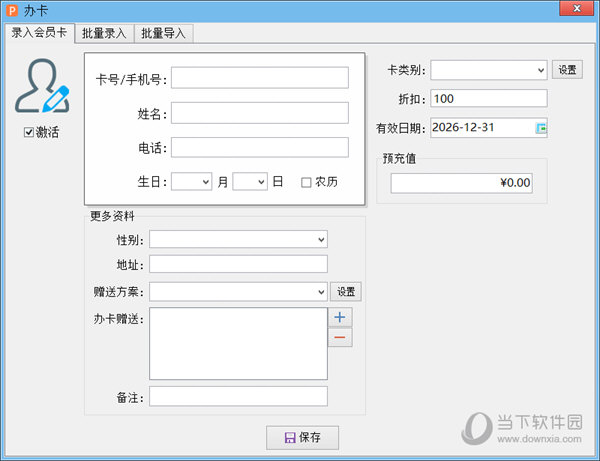Click the 办卡赠送 list box
The image size is (600, 461).
click(238, 344)
